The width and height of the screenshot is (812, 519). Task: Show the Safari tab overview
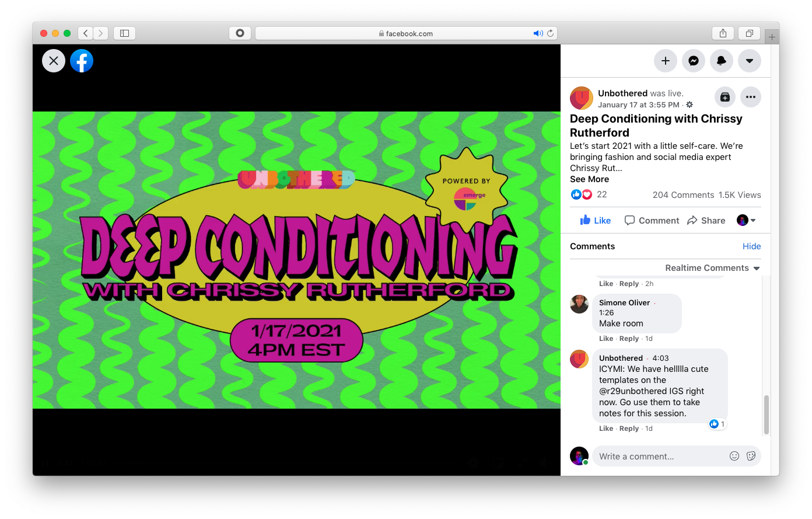click(x=750, y=33)
